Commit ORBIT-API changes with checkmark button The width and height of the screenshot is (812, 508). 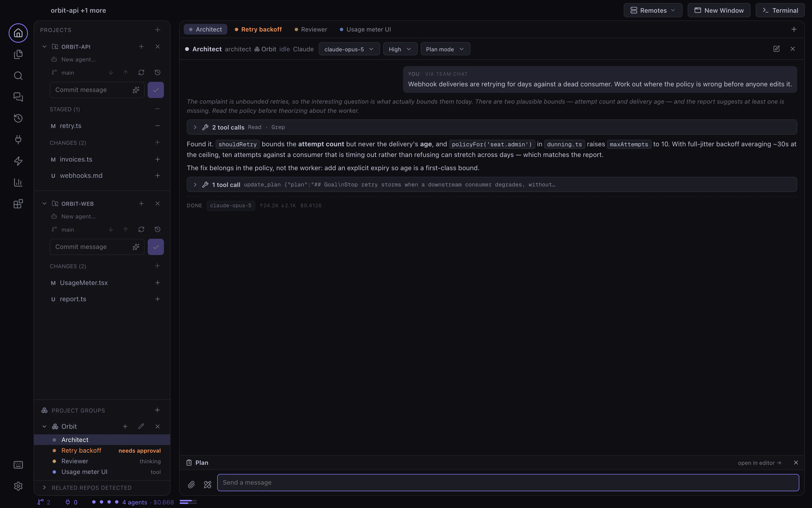pyautogui.click(x=156, y=90)
